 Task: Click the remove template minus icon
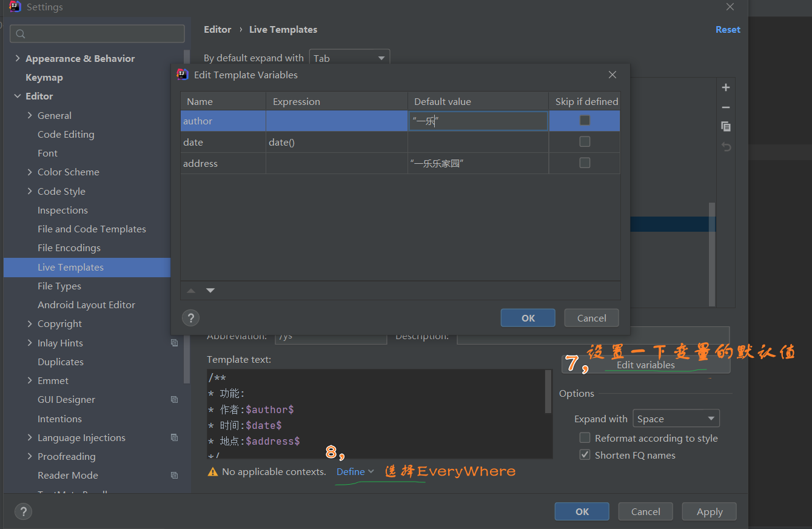click(x=725, y=107)
